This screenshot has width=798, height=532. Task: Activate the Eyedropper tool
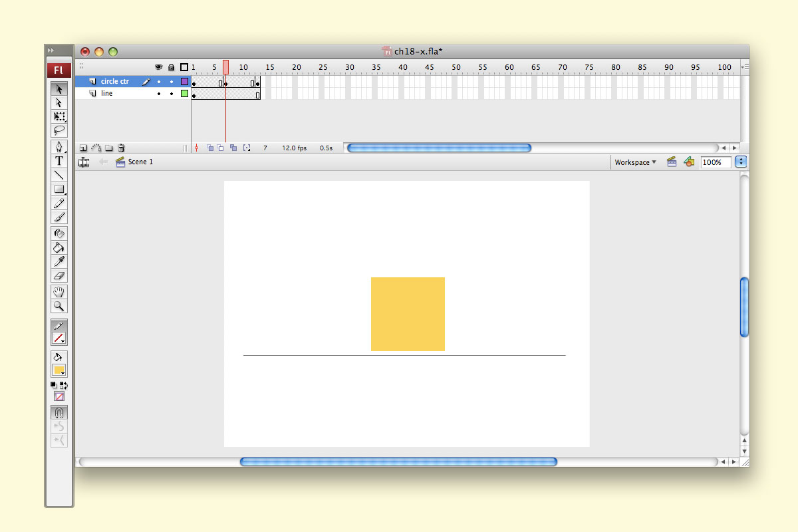tap(59, 261)
